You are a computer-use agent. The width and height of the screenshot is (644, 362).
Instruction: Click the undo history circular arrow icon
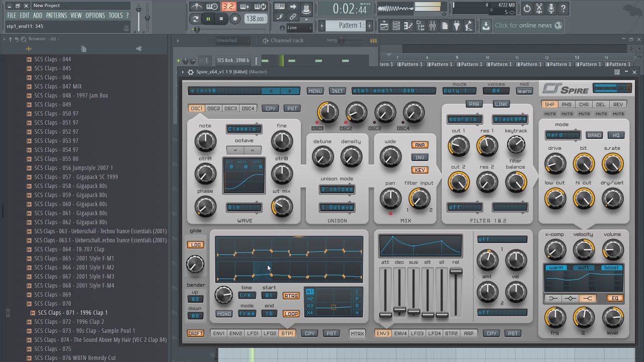[x=527, y=9]
